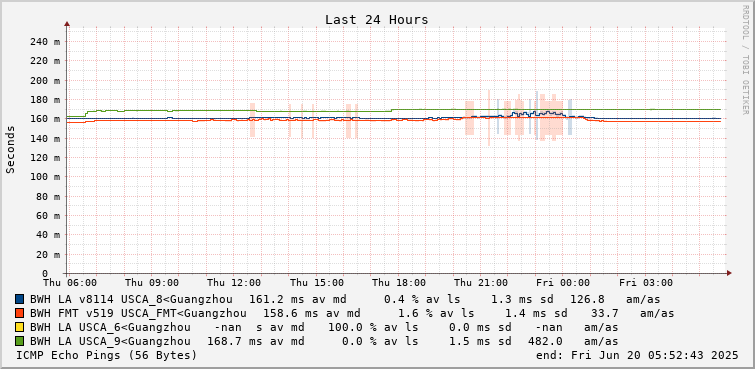The height and width of the screenshot is (369, 755).
Task: Click the blue BWH LA v8114 legend swatch
Action: [x=20, y=300]
